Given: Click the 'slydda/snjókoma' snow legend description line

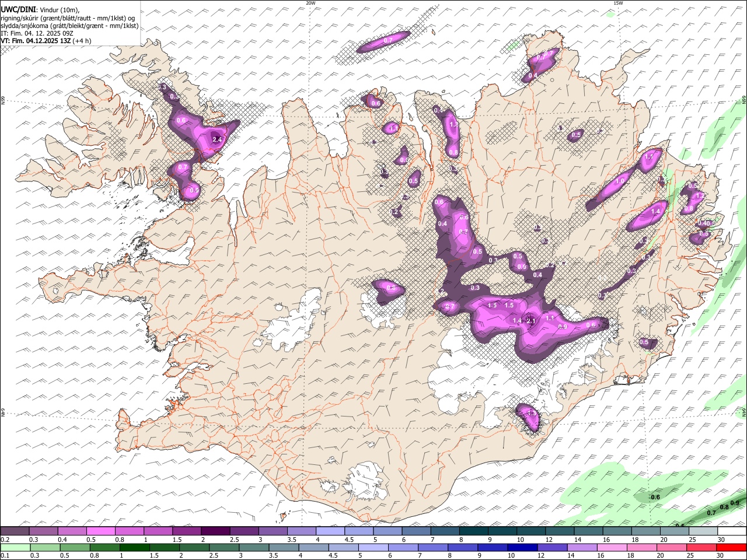Looking at the screenshot, I should coord(69,26).
